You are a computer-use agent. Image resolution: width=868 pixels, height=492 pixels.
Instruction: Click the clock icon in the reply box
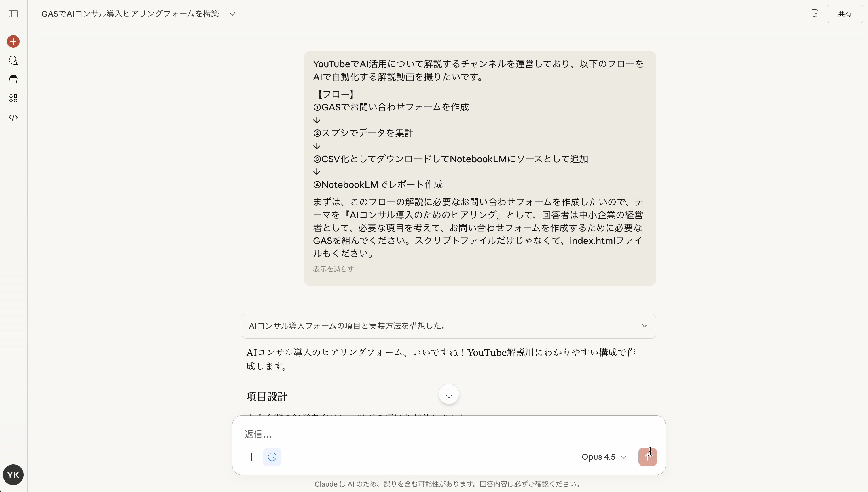[272, 457]
